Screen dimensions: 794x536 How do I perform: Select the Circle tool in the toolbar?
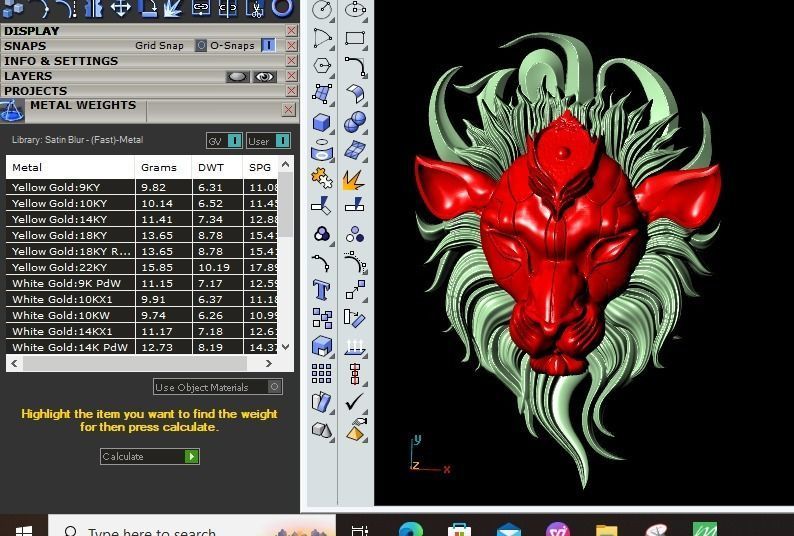[322, 9]
